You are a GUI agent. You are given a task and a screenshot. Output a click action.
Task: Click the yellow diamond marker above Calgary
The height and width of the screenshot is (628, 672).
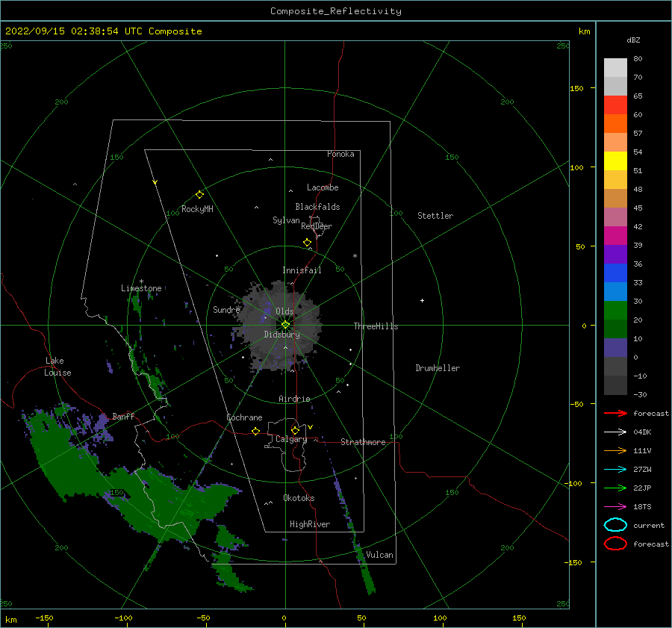295,430
